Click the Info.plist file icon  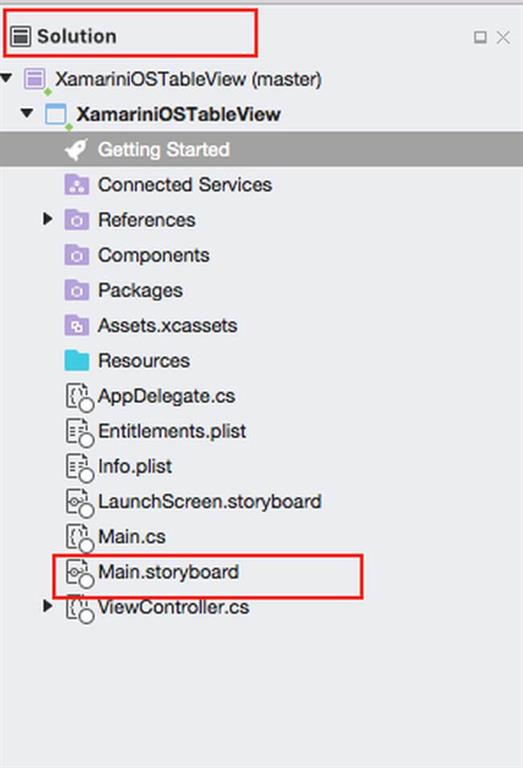pyautogui.click(x=79, y=467)
